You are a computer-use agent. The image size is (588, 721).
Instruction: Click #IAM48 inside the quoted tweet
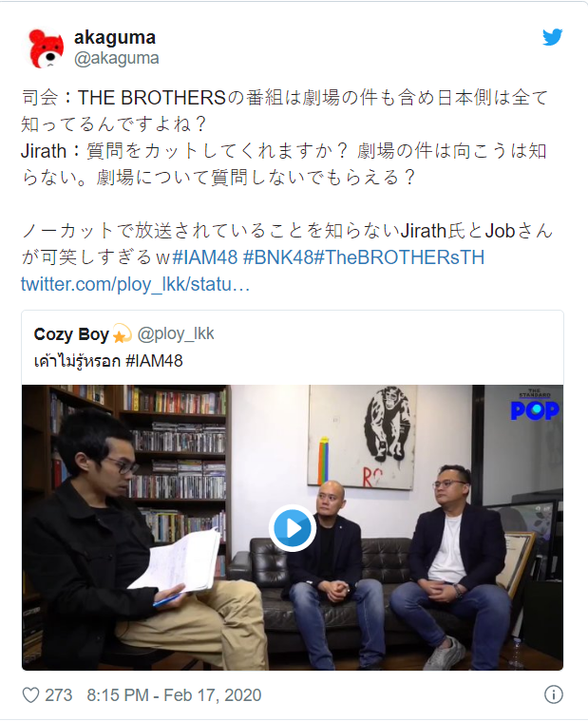click(154, 361)
